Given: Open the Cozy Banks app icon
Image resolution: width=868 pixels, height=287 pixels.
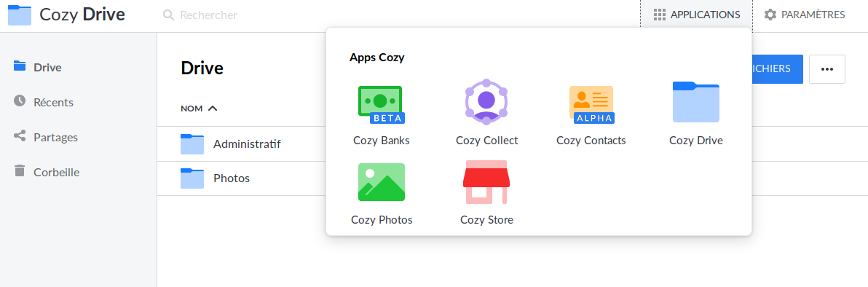Looking at the screenshot, I should (x=382, y=104).
